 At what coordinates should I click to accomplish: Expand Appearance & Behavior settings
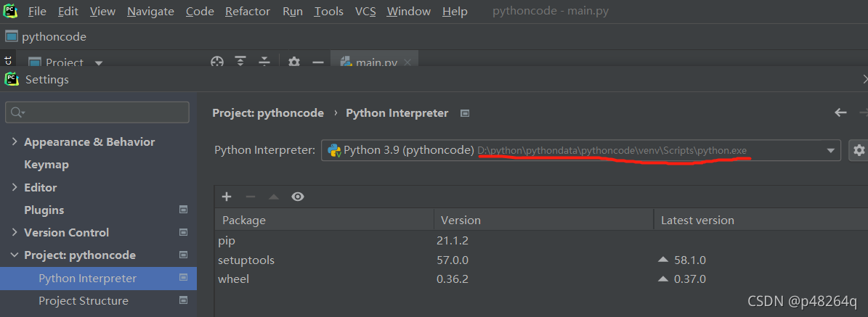point(15,142)
